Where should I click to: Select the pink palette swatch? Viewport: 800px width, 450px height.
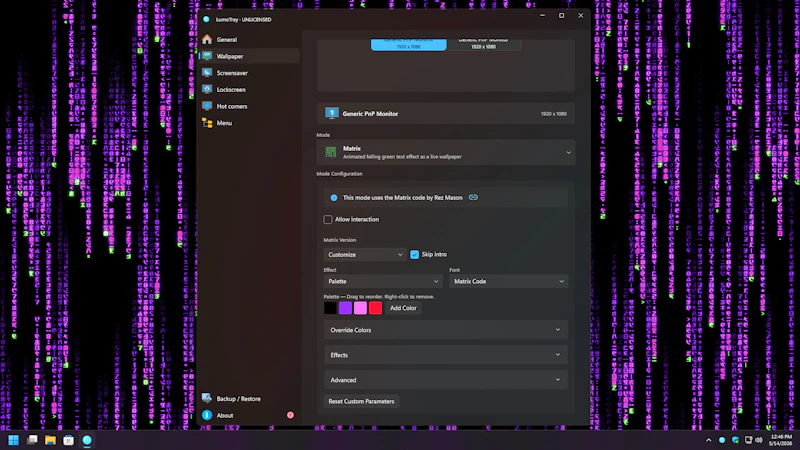coord(360,308)
